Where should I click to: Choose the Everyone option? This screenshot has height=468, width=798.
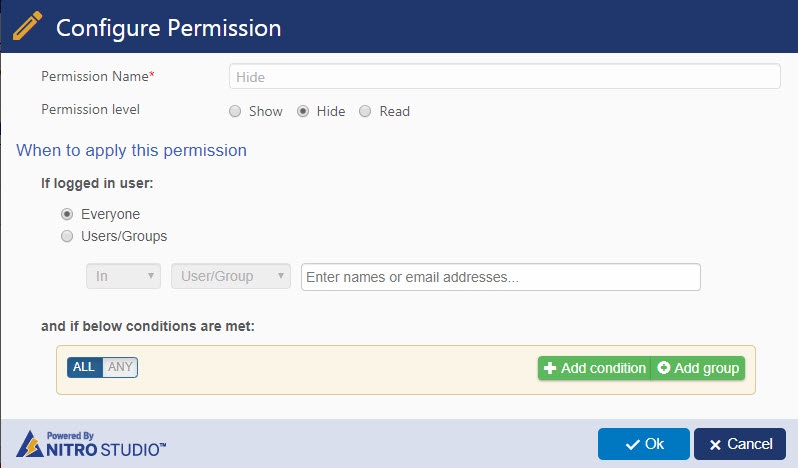click(67, 214)
